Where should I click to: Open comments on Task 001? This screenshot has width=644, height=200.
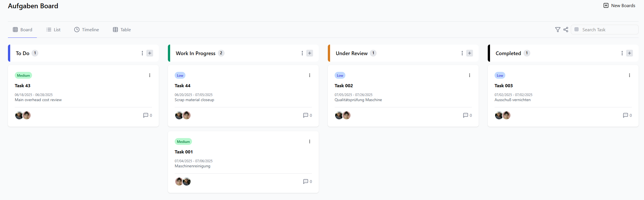click(306, 182)
